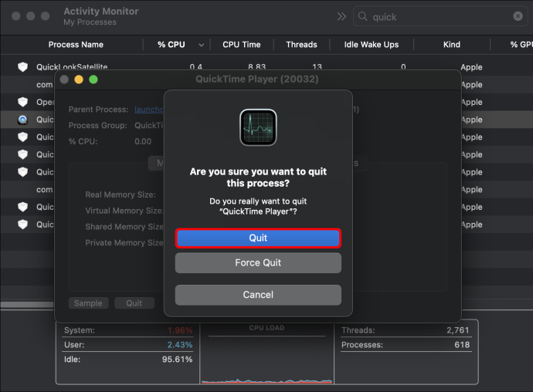Screen dimensions: 533x392
Task: Cancel the quit process dialog
Action: tap(258, 295)
